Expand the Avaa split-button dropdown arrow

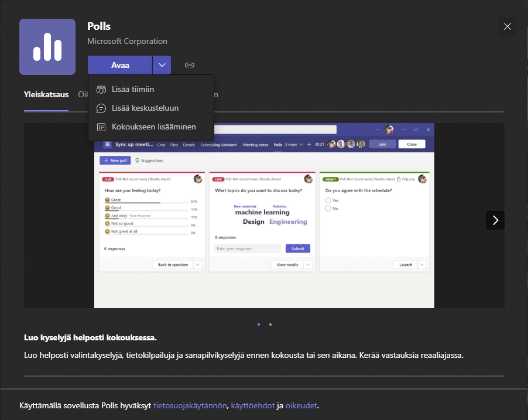(162, 65)
